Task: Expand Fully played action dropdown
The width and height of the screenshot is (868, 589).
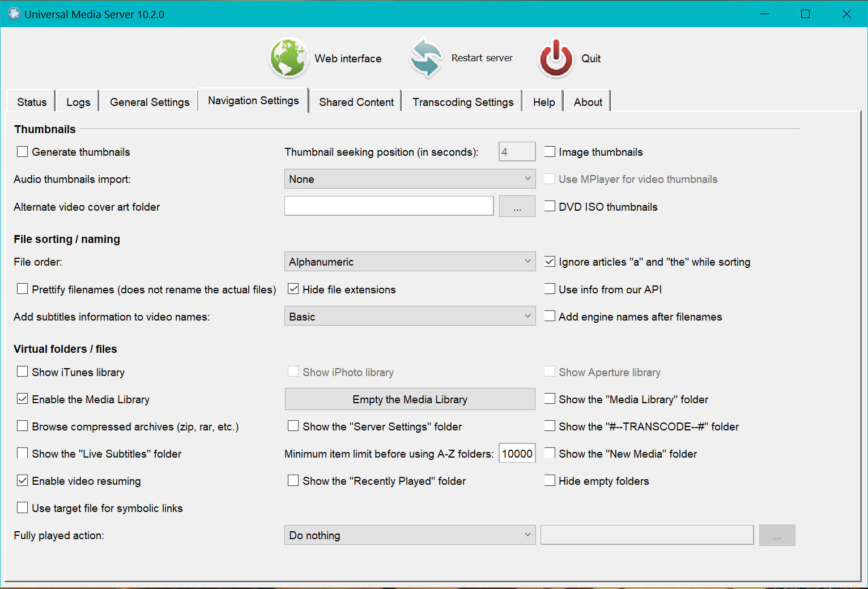Action: tap(410, 535)
